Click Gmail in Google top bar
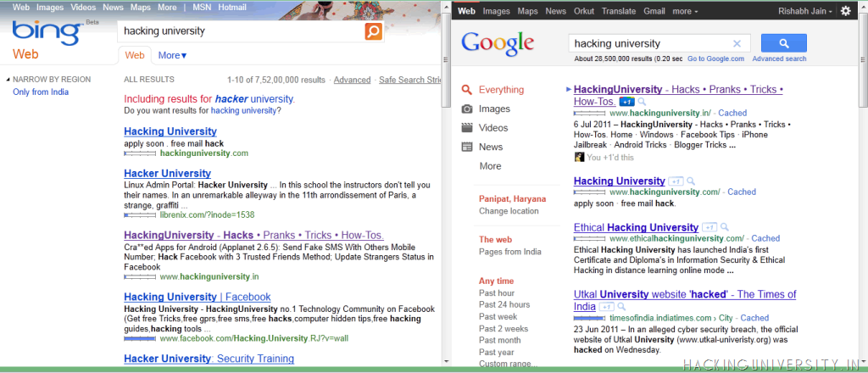The image size is (868, 373). [x=654, y=11]
